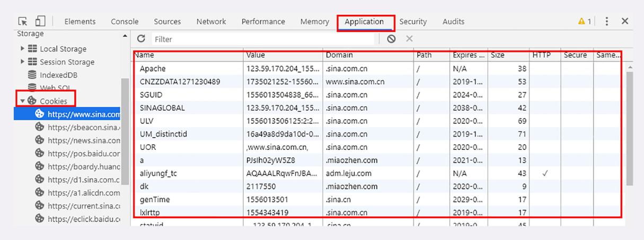
Task: Switch to the Memory tab
Action: click(x=314, y=22)
